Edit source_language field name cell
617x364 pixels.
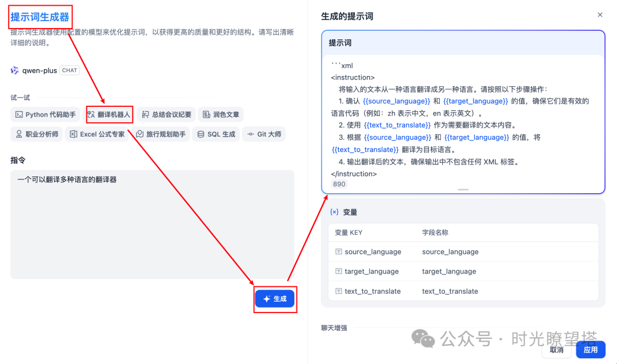(451, 252)
